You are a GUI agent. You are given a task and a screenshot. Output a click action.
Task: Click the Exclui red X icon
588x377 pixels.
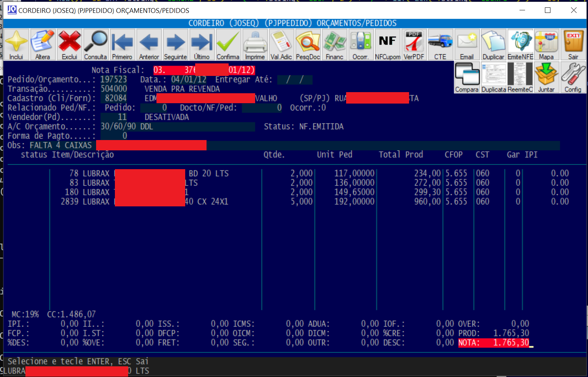tap(69, 45)
